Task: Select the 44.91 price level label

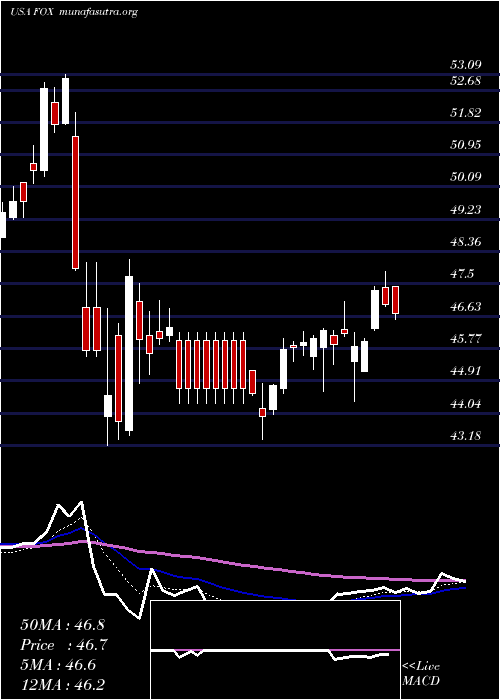Action: tap(466, 371)
